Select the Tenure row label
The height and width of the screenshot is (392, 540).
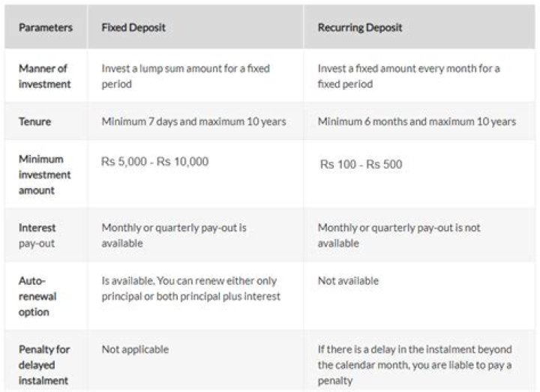(x=34, y=121)
